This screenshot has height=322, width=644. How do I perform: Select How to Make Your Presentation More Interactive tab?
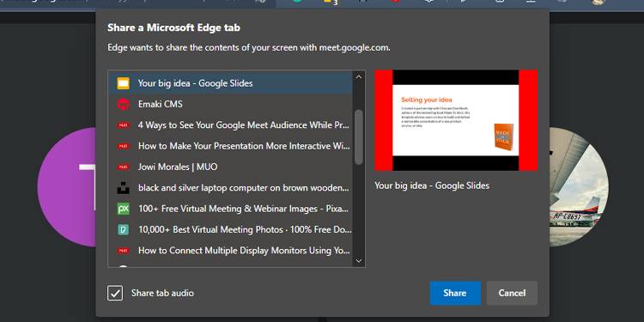230,146
